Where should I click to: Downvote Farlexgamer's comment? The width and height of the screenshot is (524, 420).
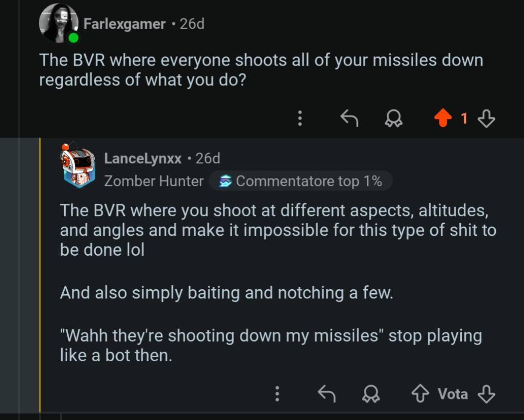tap(487, 118)
